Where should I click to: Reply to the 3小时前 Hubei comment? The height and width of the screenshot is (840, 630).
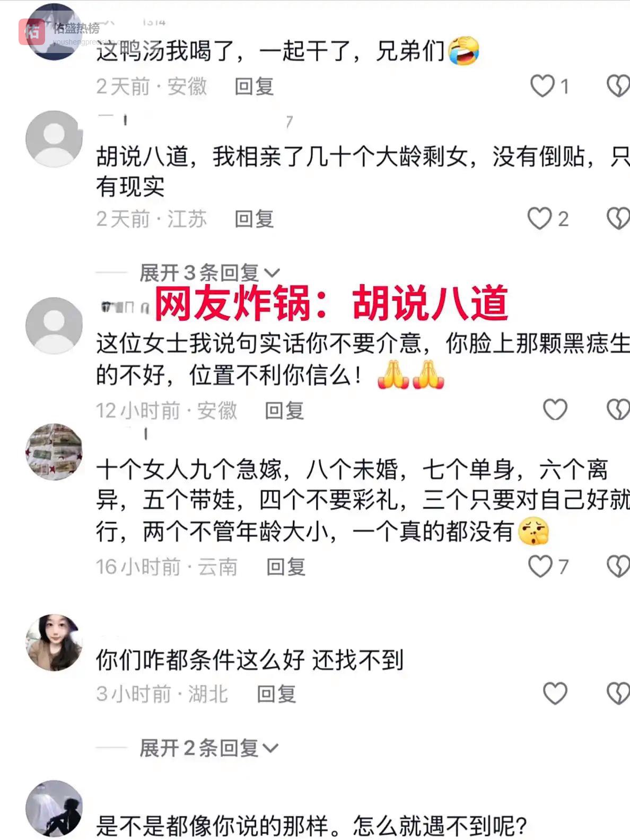point(276,694)
